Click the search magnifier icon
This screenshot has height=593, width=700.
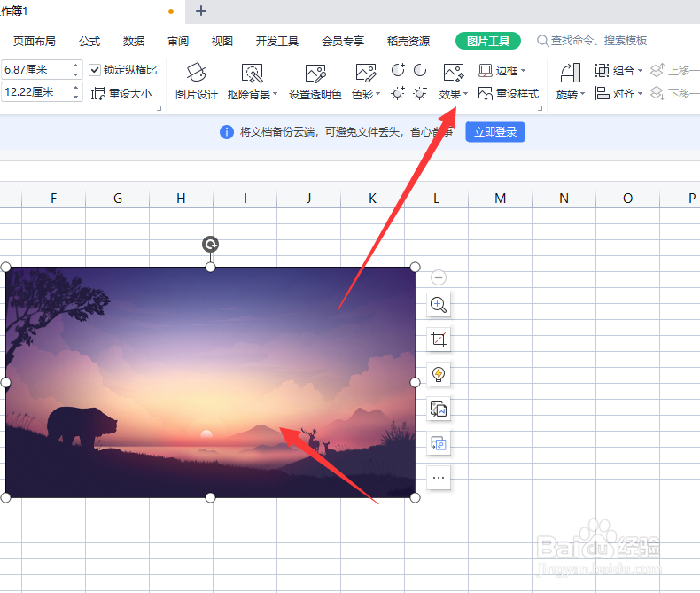pos(542,41)
